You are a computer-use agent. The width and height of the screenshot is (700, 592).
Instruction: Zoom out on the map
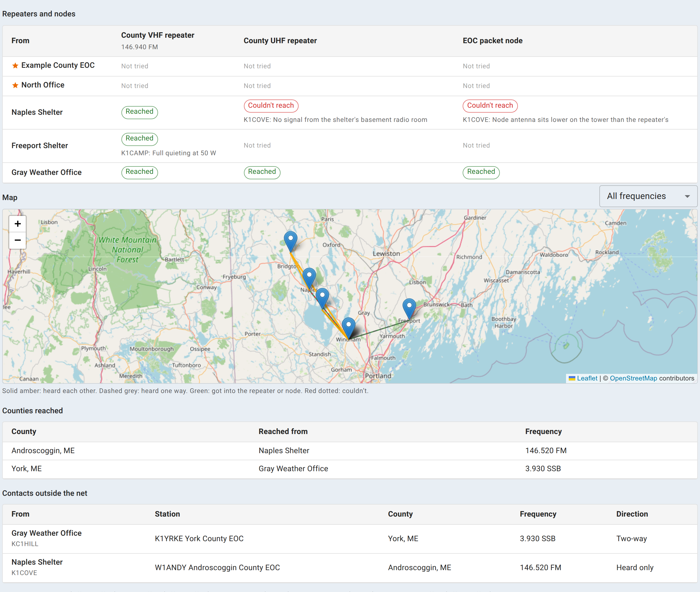click(17, 240)
